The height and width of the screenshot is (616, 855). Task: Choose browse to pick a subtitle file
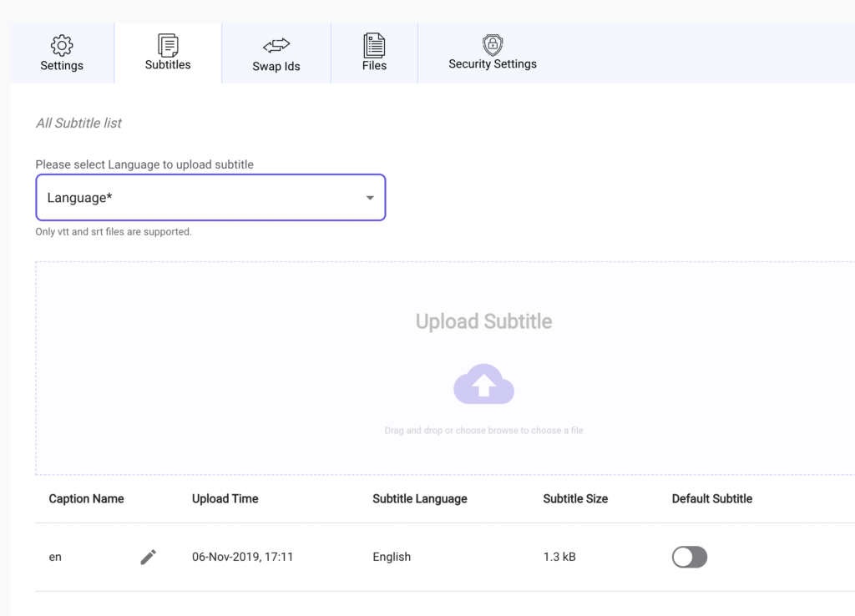pyautogui.click(x=484, y=430)
